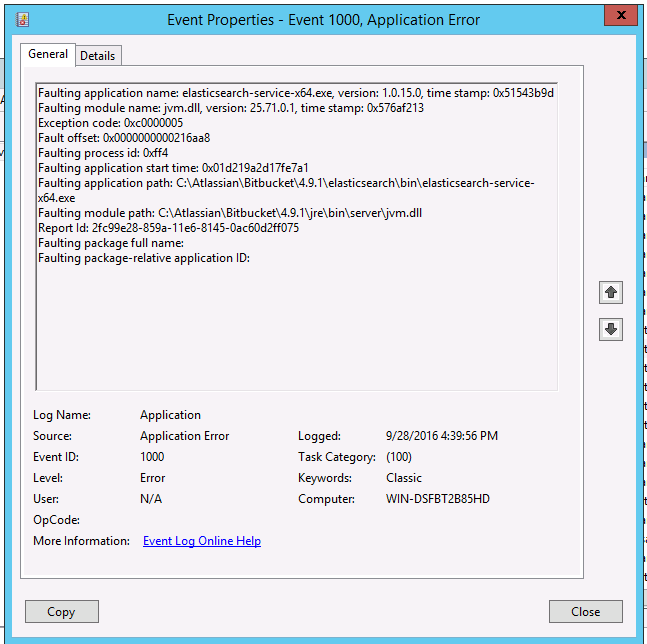The image size is (647, 644).
Task: Open the Event Log Online Help link
Action: (202, 540)
